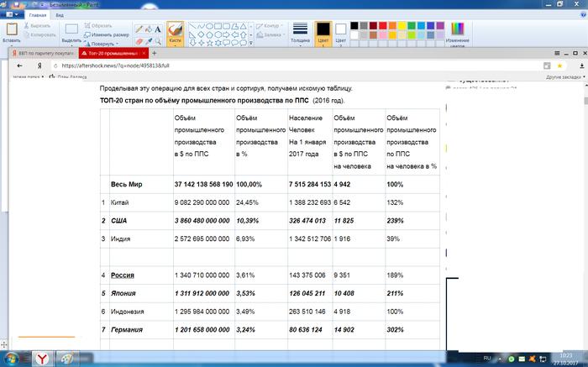Select the Fill with color bucket tool
The width and height of the screenshot is (588, 367).
click(x=150, y=29)
